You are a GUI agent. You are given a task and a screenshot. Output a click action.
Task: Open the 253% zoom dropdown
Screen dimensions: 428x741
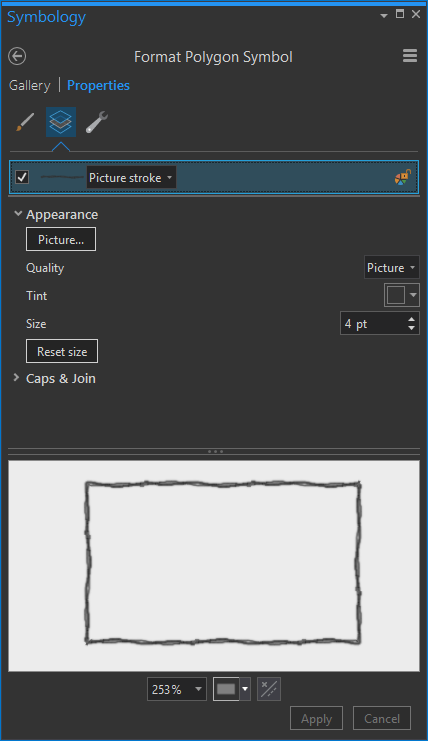tap(177, 689)
